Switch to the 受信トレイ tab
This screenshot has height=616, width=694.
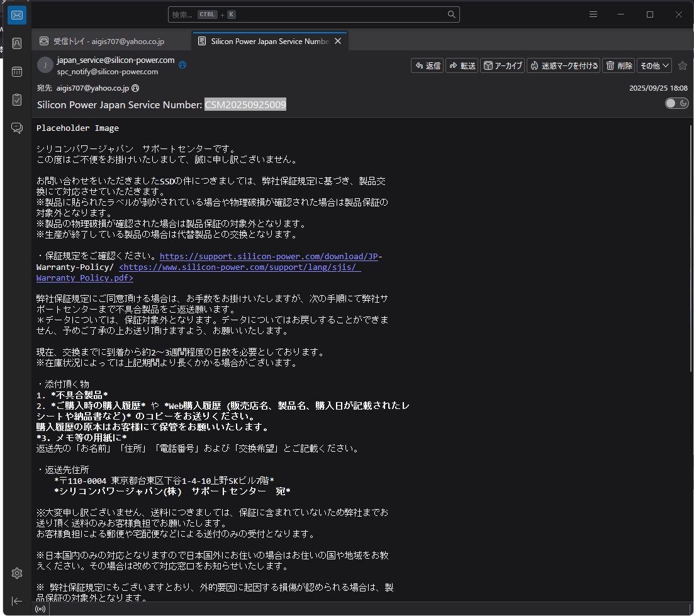click(108, 42)
